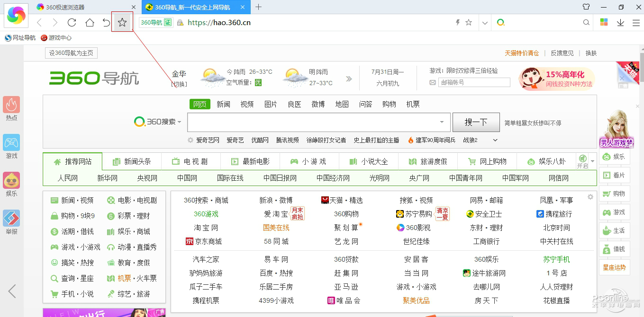644x317 pixels.
Task: Click the settings gear in sites panel
Action: [x=590, y=197]
